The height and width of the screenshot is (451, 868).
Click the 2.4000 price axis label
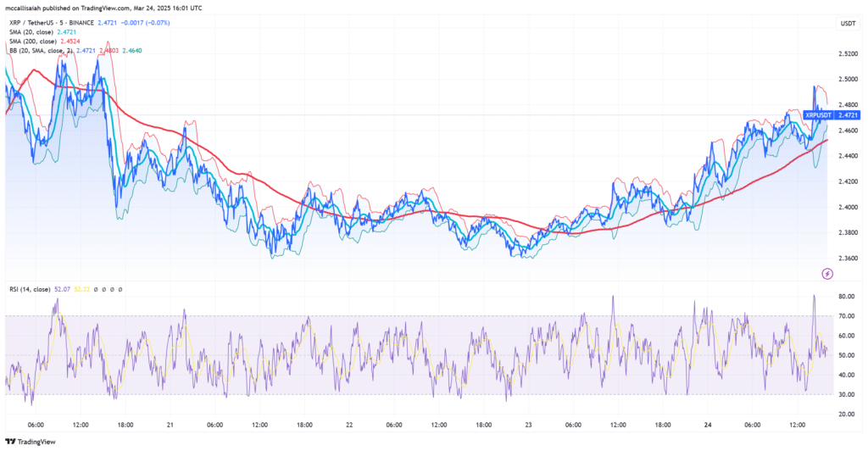pyautogui.click(x=848, y=207)
